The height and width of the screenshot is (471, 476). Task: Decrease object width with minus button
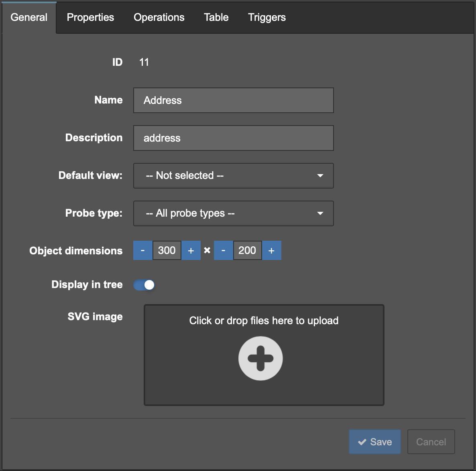coord(142,250)
